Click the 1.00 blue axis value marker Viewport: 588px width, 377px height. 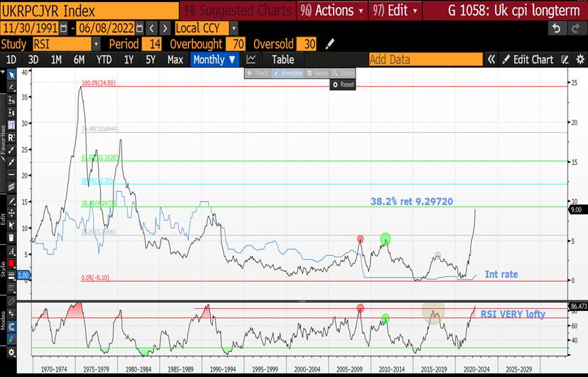(23, 275)
